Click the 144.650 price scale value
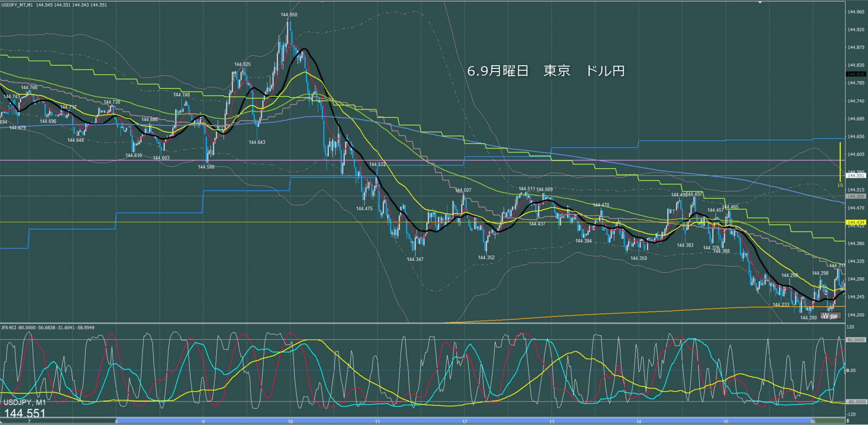 click(856, 136)
